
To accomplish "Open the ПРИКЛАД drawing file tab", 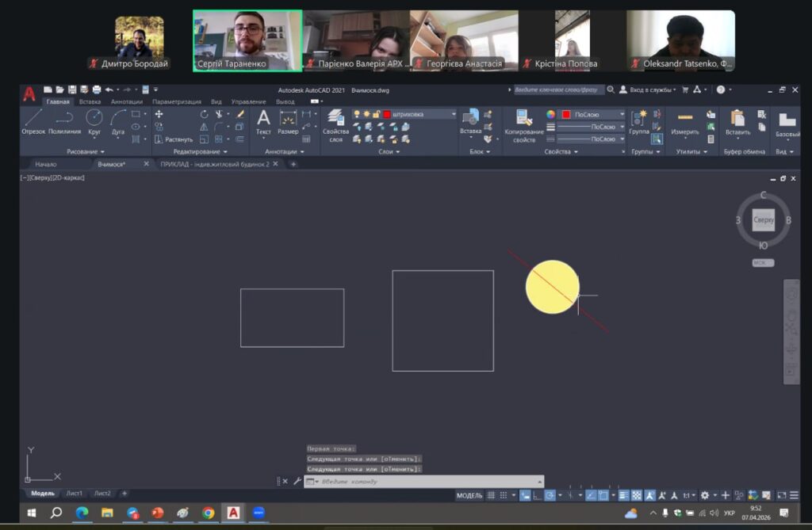I will (x=214, y=164).
